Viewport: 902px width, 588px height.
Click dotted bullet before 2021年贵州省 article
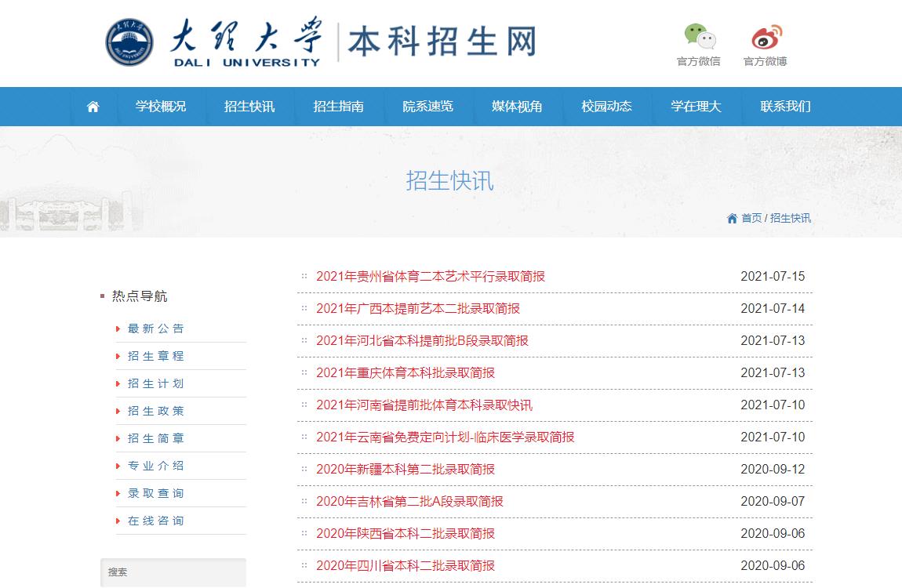click(x=304, y=276)
